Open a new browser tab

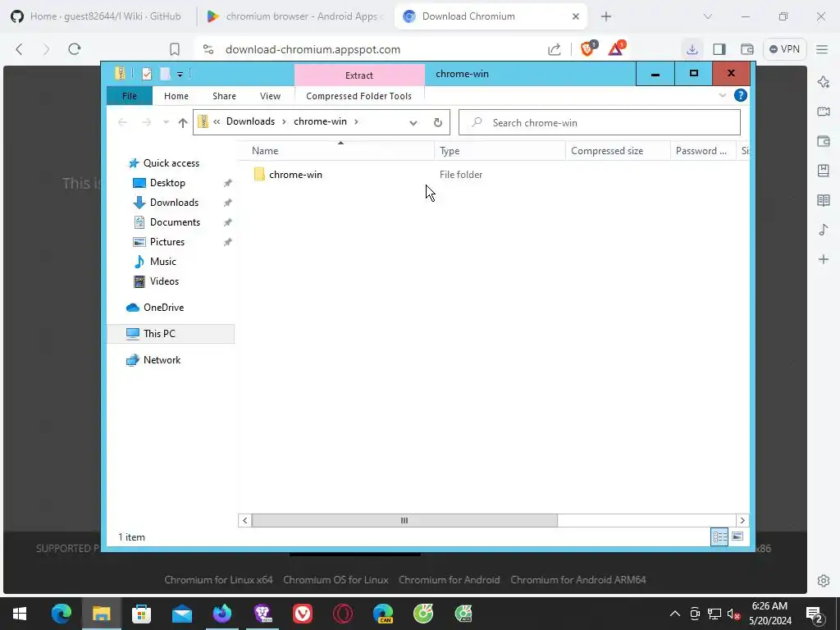tap(606, 16)
